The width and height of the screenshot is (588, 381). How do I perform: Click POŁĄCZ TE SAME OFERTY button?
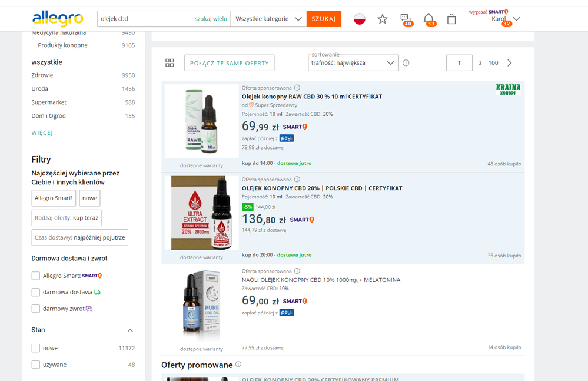(229, 63)
